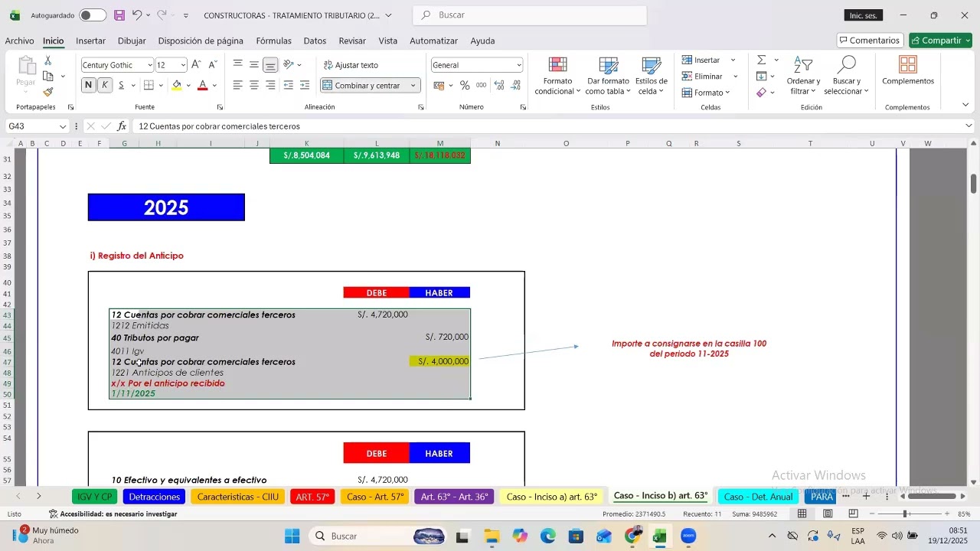Open the text orientation tool

(289, 65)
